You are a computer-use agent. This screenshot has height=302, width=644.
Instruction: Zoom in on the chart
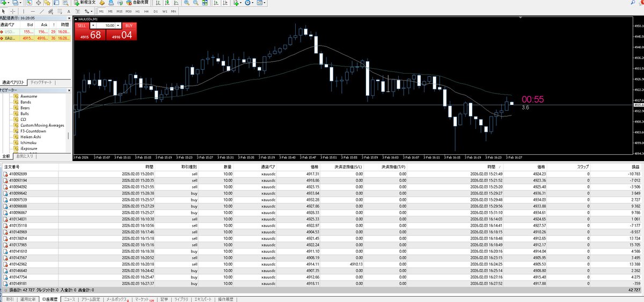click(x=186, y=3)
